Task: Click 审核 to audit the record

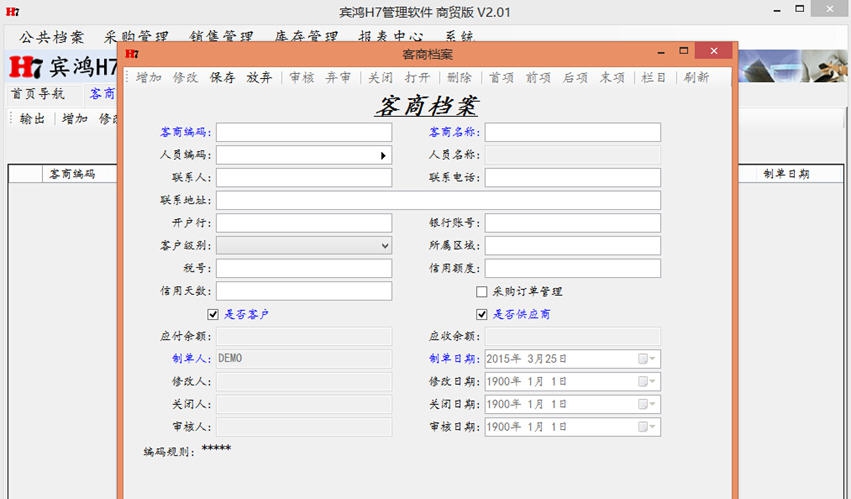Action: pyautogui.click(x=302, y=78)
